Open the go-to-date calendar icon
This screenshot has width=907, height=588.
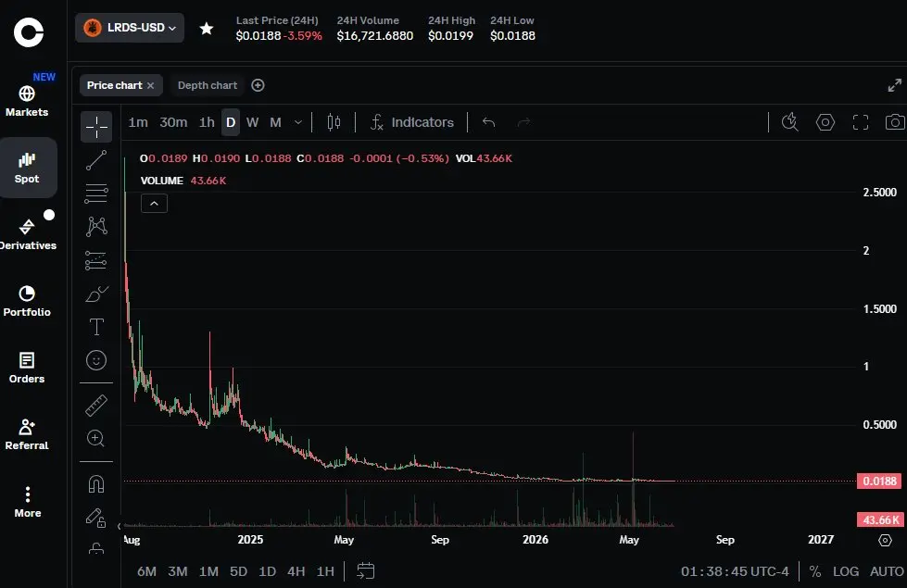(x=366, y=571)
